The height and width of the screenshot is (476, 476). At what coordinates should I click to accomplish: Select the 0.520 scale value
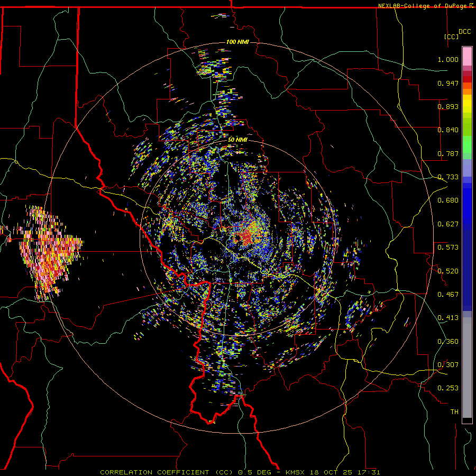[x=448, y=271]
